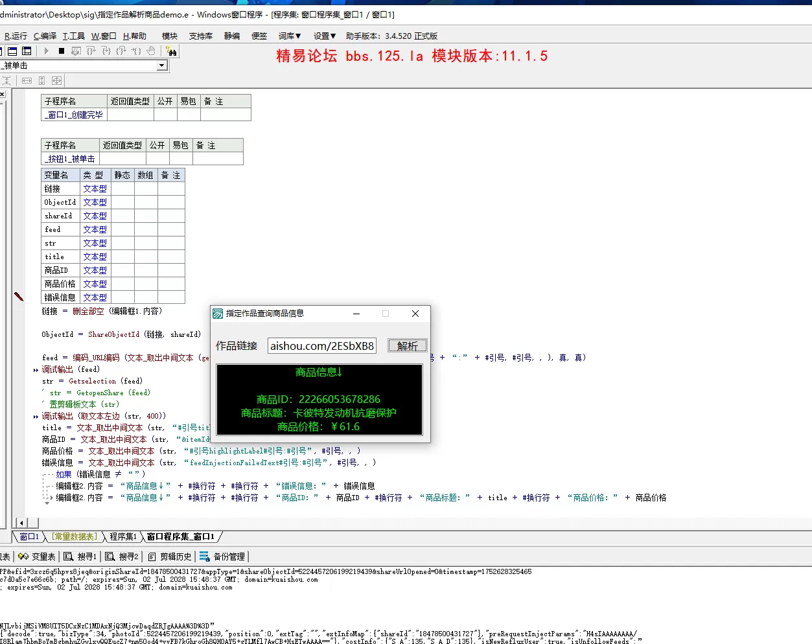Switch to the 窗口程序集_窗口1 tab
This screenshot has width=812, height=644.
tap(180, 536)
